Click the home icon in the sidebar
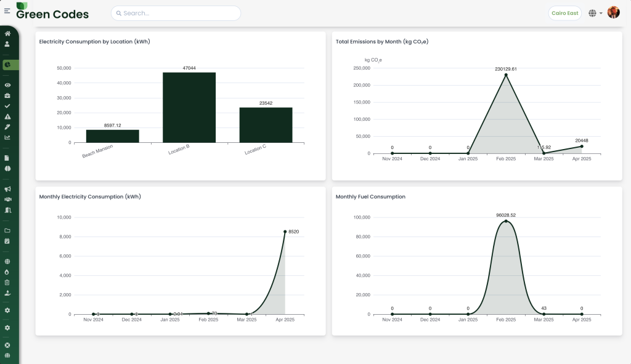 (7, 34)
